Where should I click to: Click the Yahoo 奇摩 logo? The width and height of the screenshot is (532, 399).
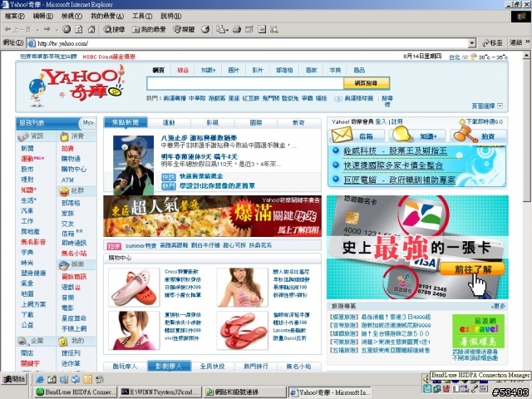(76, 85)
